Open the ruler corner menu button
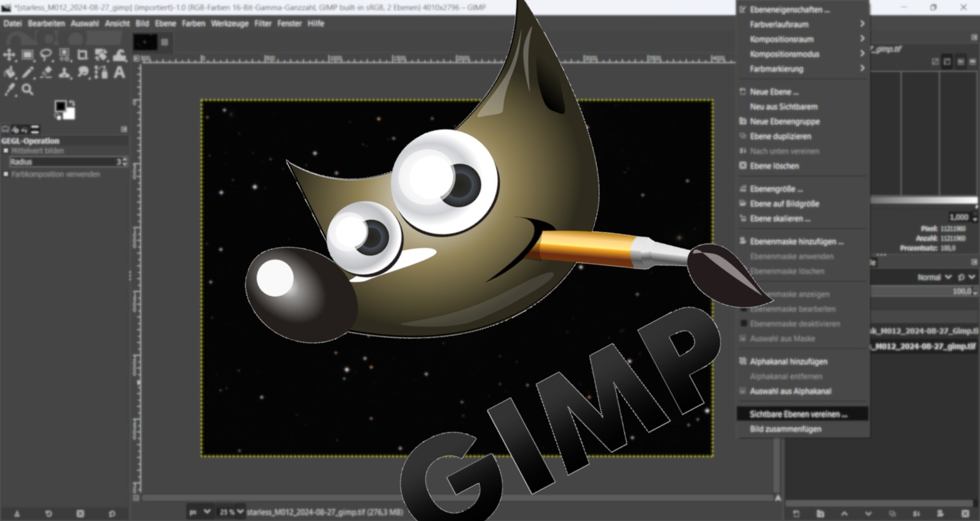Viewport: 980px width, 521px height. (x=136, y=58)
